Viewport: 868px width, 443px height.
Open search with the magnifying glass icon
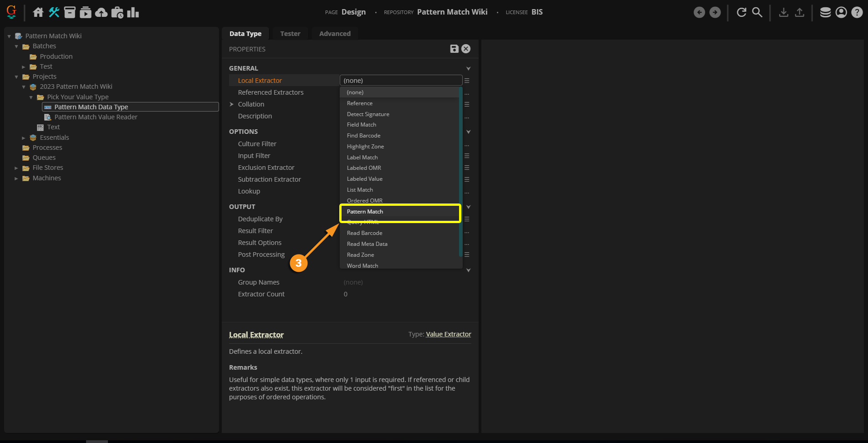click(x=757, y=12)
